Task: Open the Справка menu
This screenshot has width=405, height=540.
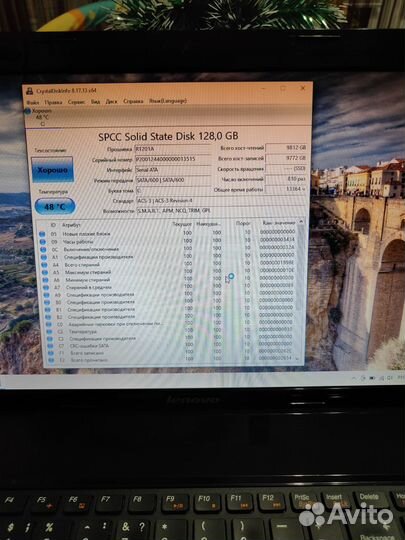Action: coord(133,101)
